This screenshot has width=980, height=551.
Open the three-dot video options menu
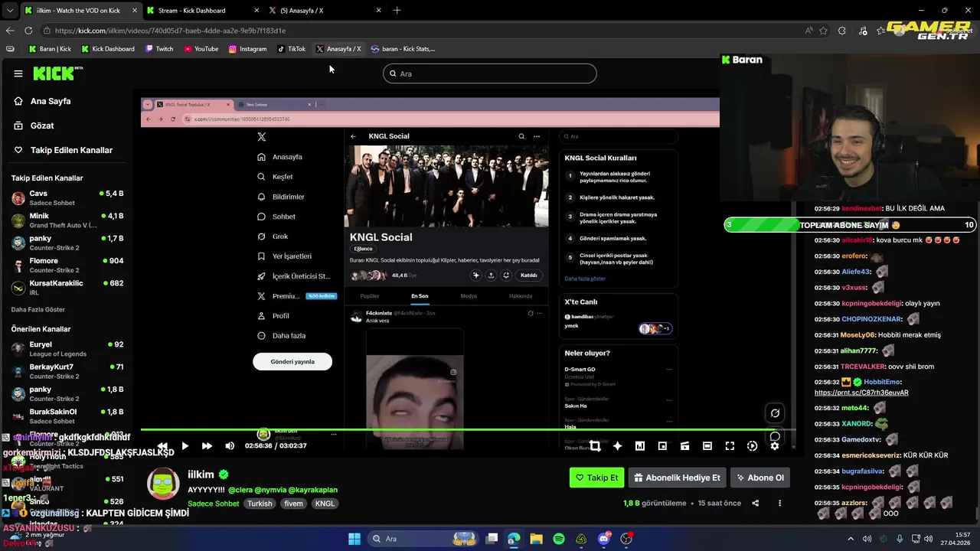(779, 504)
